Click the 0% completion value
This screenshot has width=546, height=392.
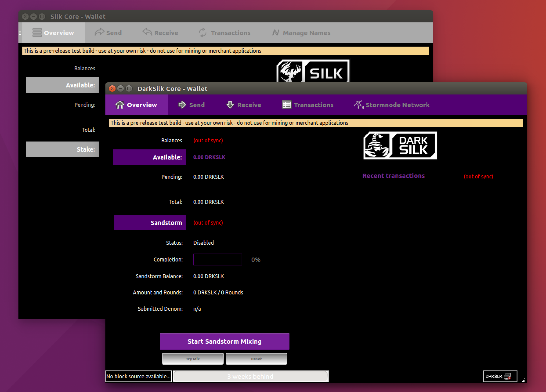coord(256,260)
